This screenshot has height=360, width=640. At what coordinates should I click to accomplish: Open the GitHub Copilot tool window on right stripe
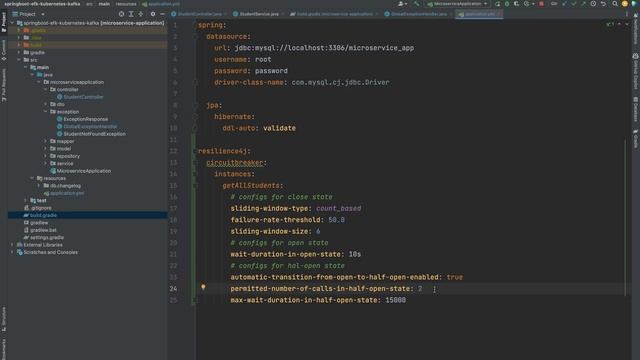pyautogui.click(x=636, y=71)
